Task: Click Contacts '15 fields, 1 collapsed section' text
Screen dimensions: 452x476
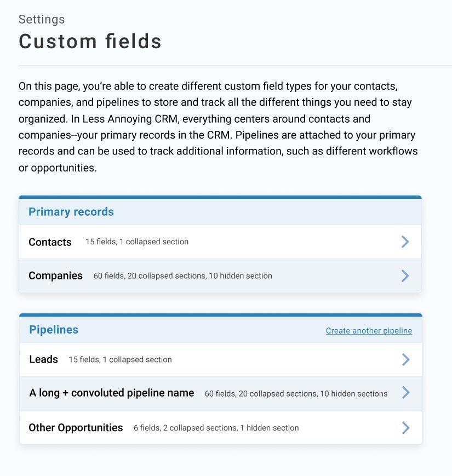Action: pos(137,242)
